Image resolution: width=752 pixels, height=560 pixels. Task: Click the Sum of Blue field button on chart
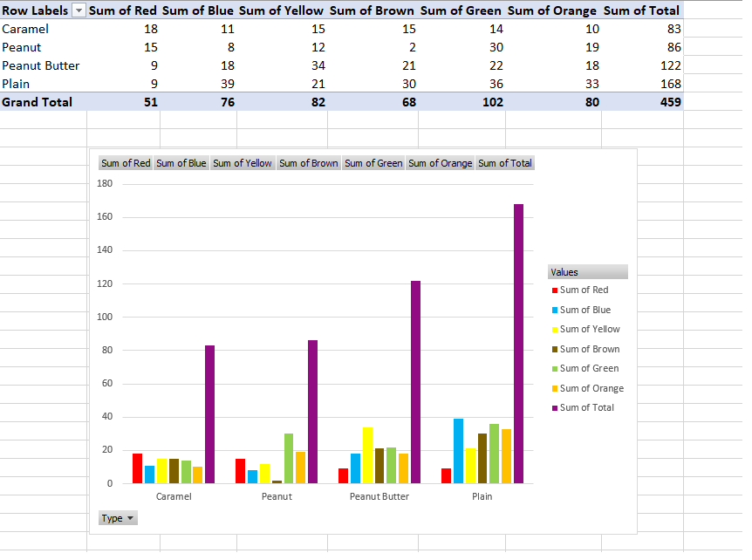click(x=181, y=163)
